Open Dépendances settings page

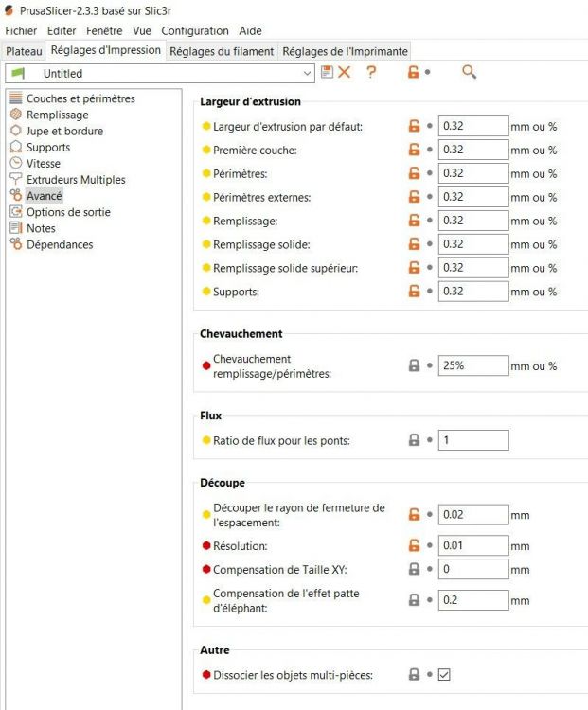pyautogui.click(x=60, y=244)
